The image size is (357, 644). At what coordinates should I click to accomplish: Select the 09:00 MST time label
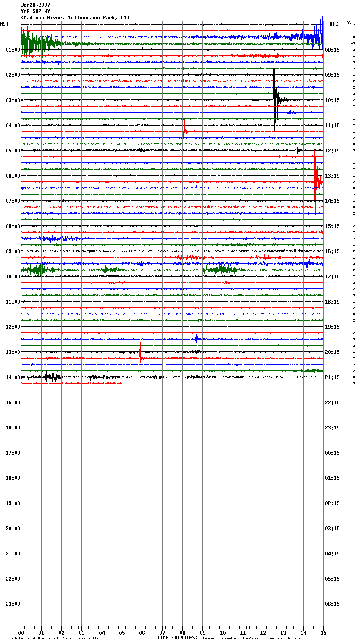tap(13, 251)
